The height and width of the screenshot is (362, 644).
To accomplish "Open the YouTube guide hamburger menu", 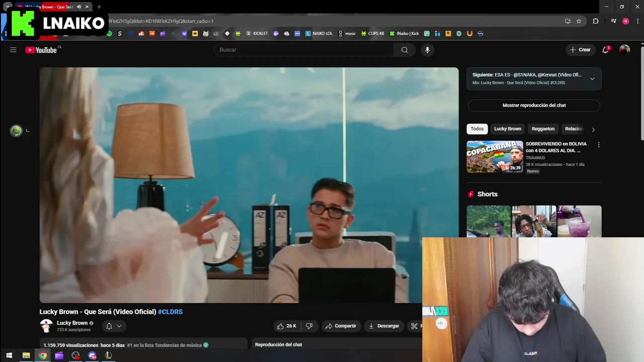I will (x=13, y=50).
